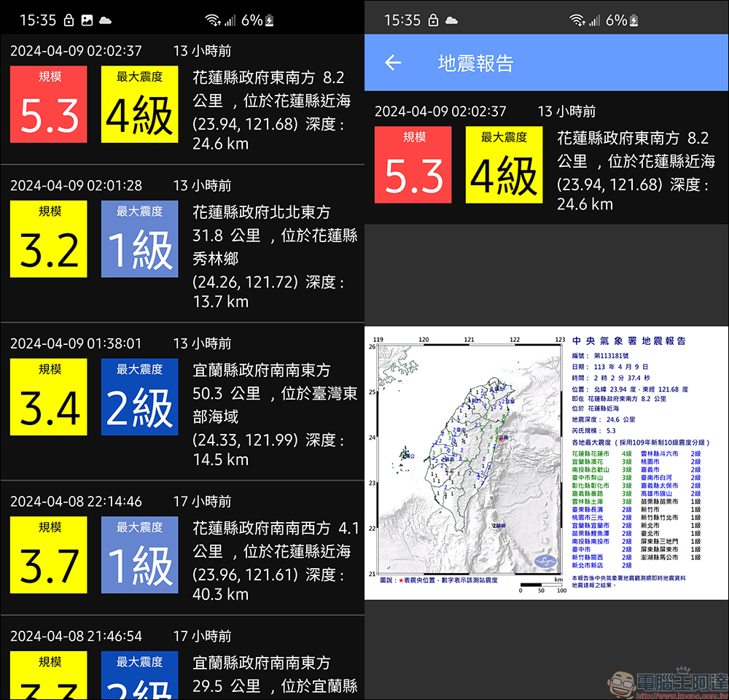
Task: Select the 2024-04-08 21:46:54 timestamp
Action: [76, 636]
